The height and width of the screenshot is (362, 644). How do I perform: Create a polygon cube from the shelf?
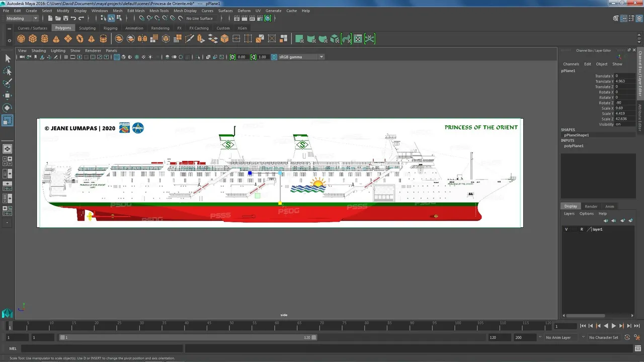point(33,39)
